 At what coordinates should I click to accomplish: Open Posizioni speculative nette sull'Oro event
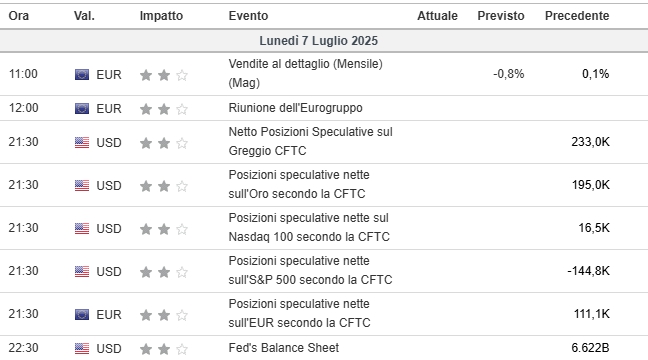299,184
